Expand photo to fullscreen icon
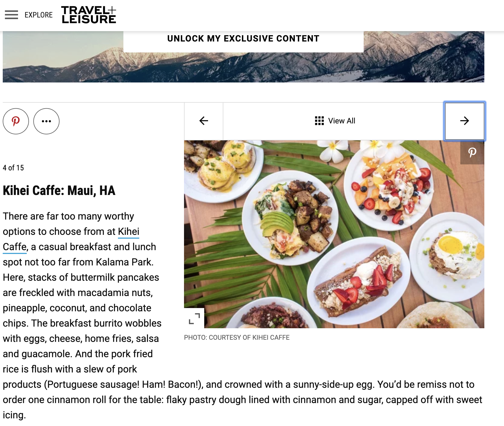Viewport: 504px width, 426px height. tap(194, 318)
